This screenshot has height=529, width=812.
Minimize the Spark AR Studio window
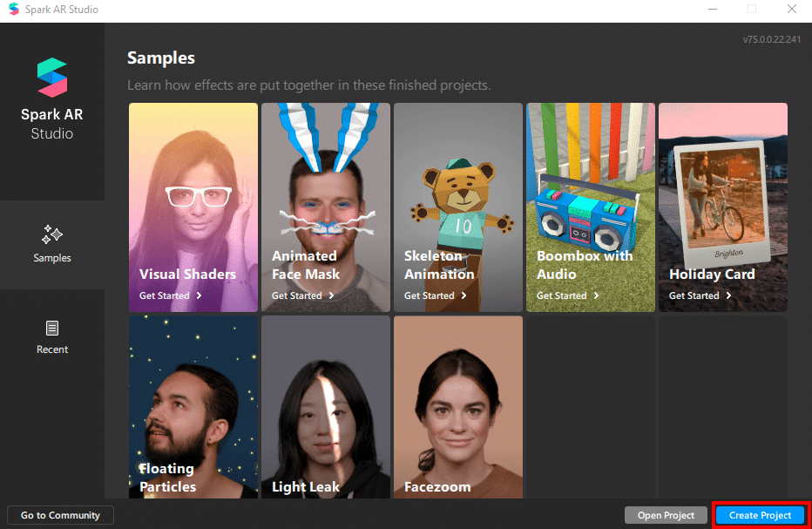[713, 10]
